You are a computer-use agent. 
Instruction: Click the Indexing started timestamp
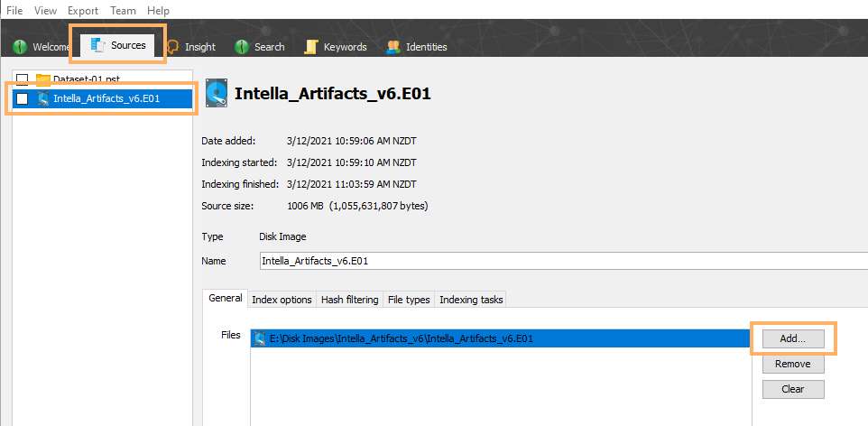[x=352, y=162]
